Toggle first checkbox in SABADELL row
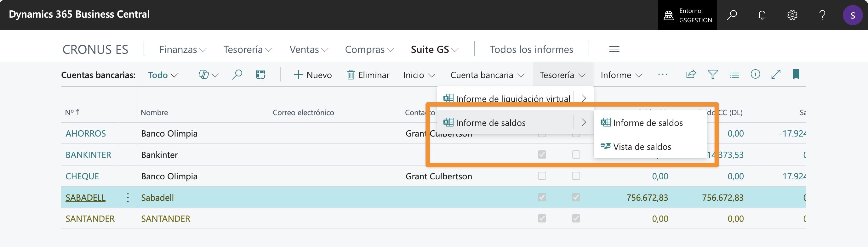The image size is (868, 247). (542, 197)
